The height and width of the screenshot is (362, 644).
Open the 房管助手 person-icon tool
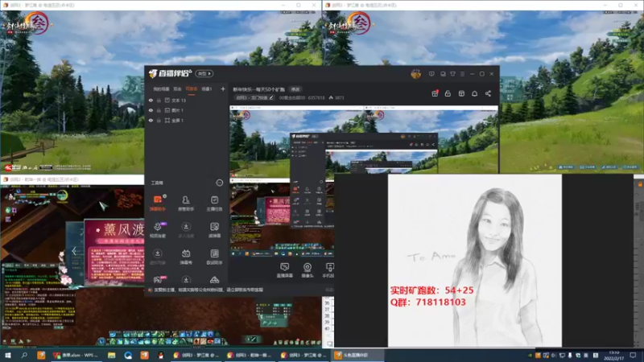[186, 204]
